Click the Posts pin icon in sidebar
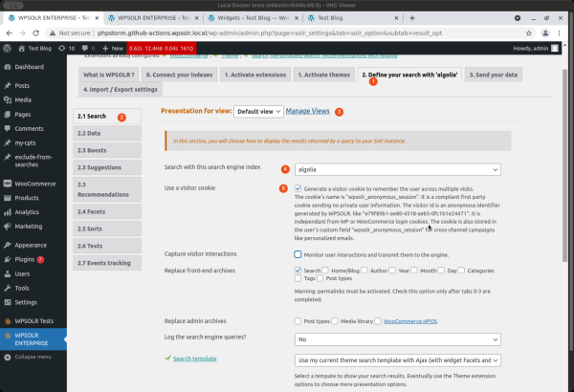Screen dimensions: 574x392 pyautogui.click(x=8, y=85)
